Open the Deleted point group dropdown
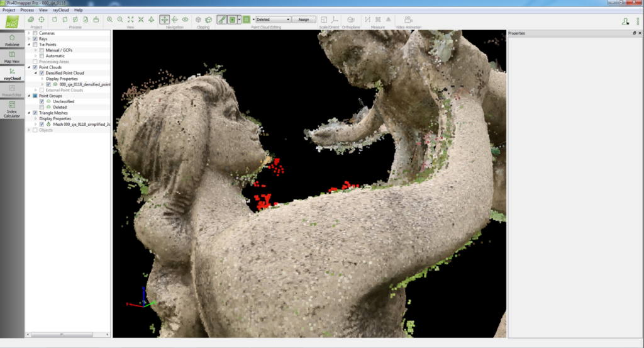This screenshot has height=348, width=644. pyautogui.click(x=272, y=20)
